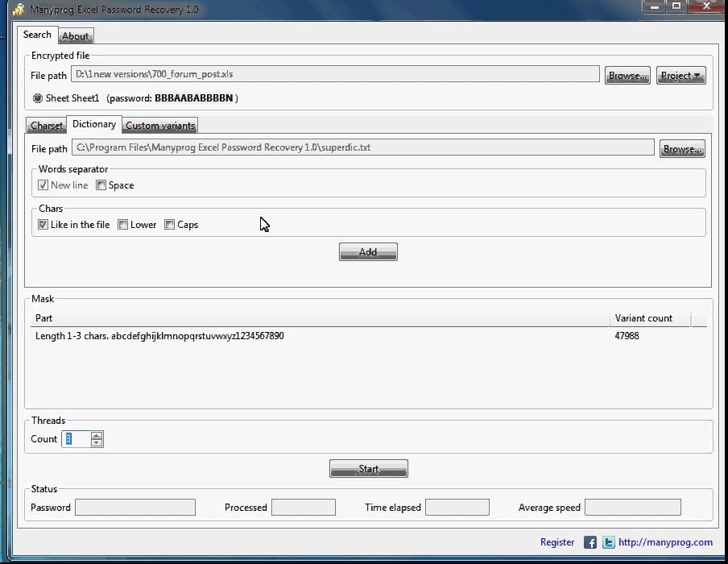Image resolution: width=728 pixels, height=564 pixels.
Task: Decrease the thread count with down arrow
Action: click(x=97, y=443)
